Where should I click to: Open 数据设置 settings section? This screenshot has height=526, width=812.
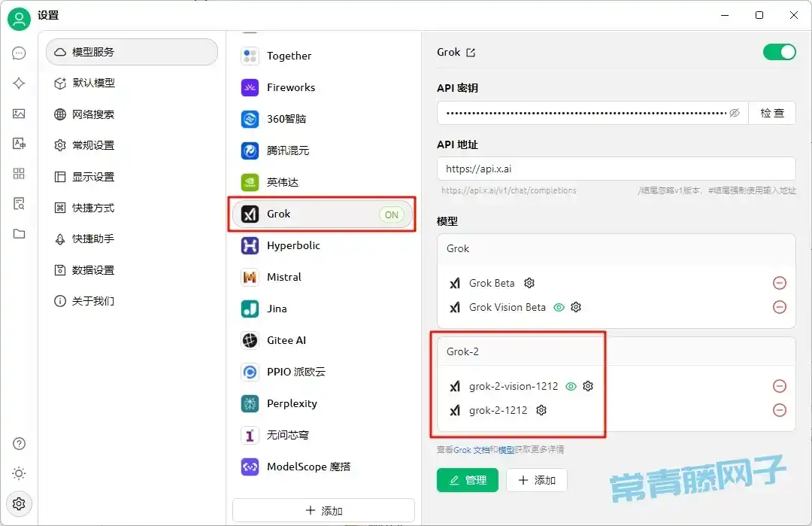coord(132,270)
